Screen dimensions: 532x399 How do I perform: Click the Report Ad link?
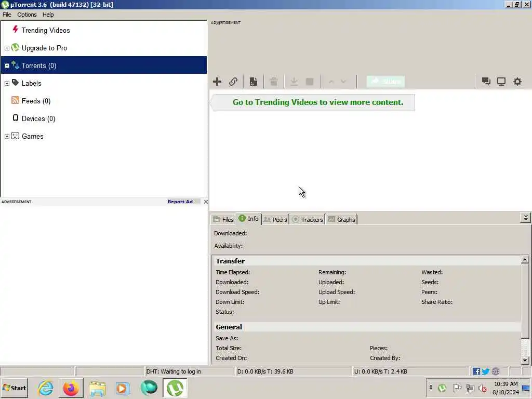(180, 202)
